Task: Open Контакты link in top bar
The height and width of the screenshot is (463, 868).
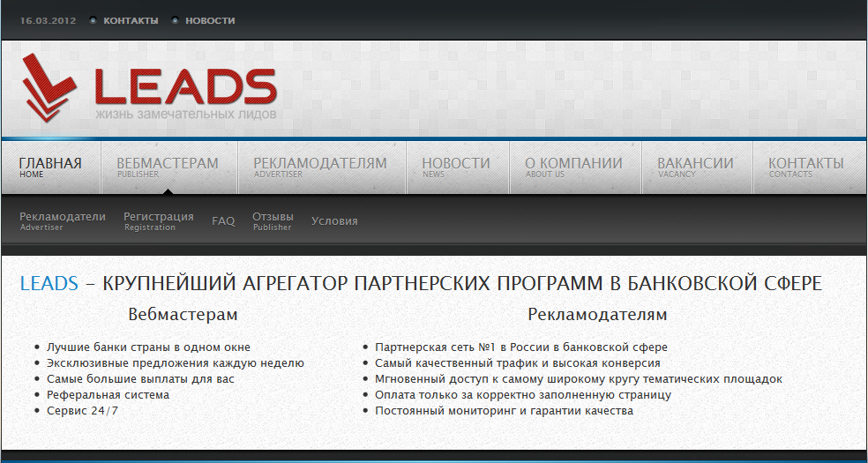Action: click(x=131, y=20)
